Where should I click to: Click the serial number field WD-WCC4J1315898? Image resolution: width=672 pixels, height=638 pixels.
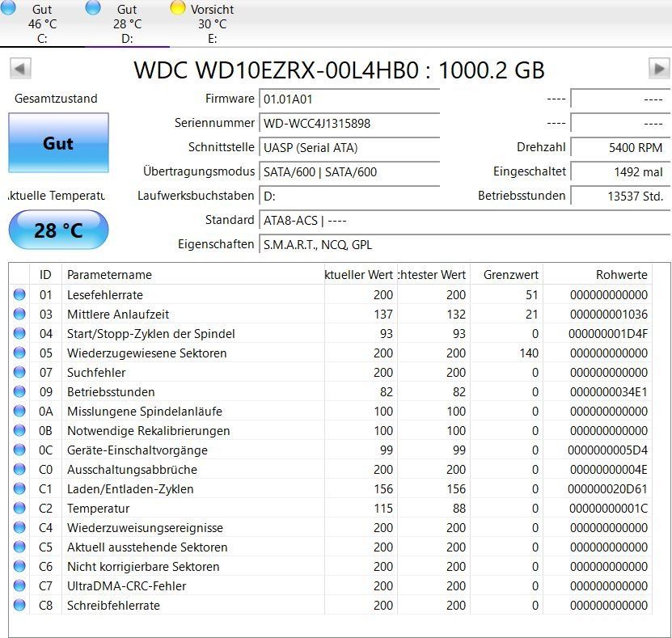tap(349, 124)
